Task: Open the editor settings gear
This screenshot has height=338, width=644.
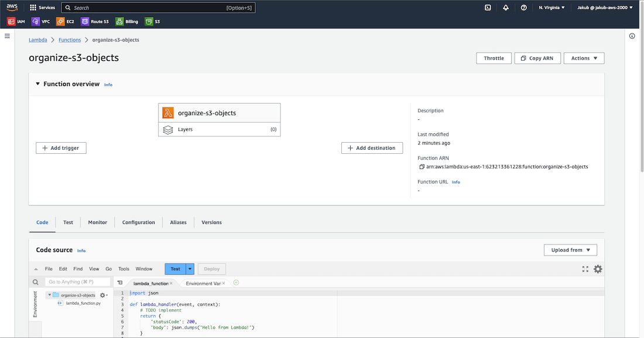Action: tap(598, 269)
